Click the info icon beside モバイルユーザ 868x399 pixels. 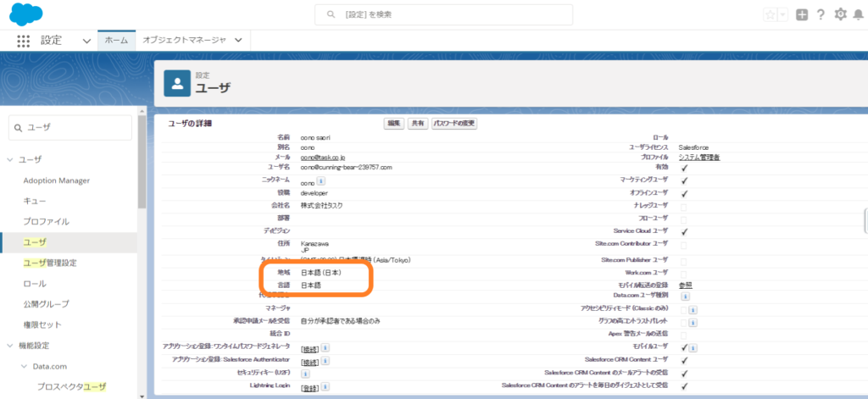click(x=693, y=348)
